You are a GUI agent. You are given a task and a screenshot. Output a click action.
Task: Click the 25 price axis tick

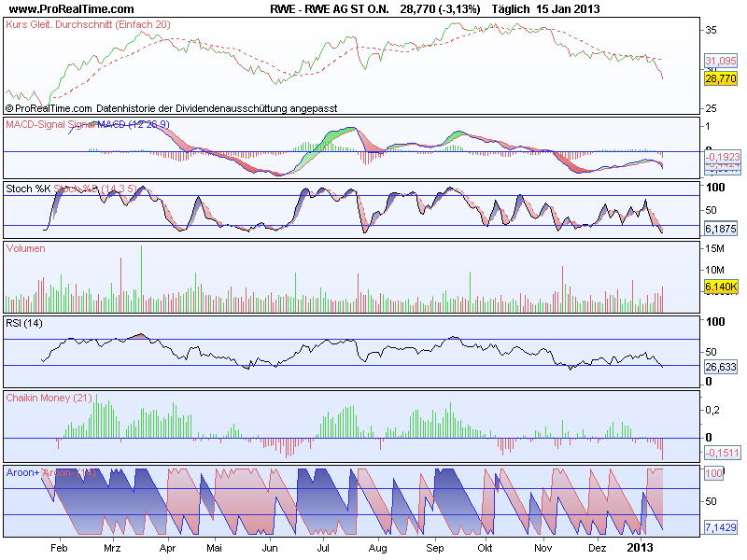coord(711,108)
